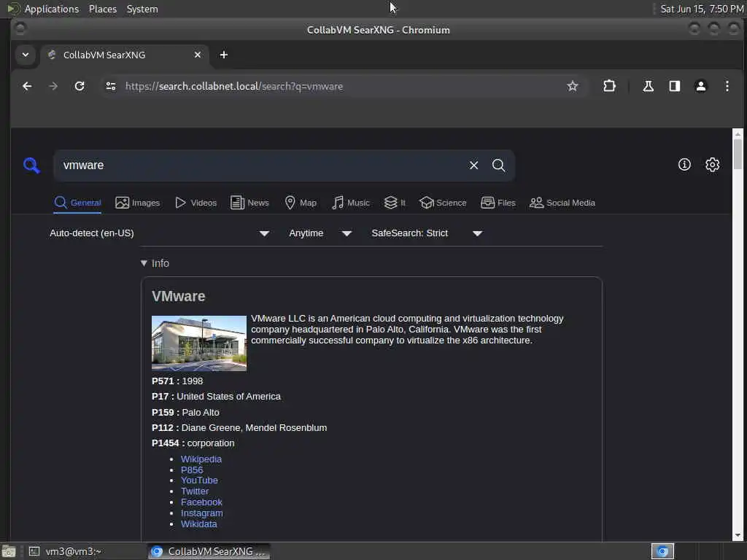Click CollabVM SearXNG taskbar button
Screen dimensions: 747x560
[209, 551]
